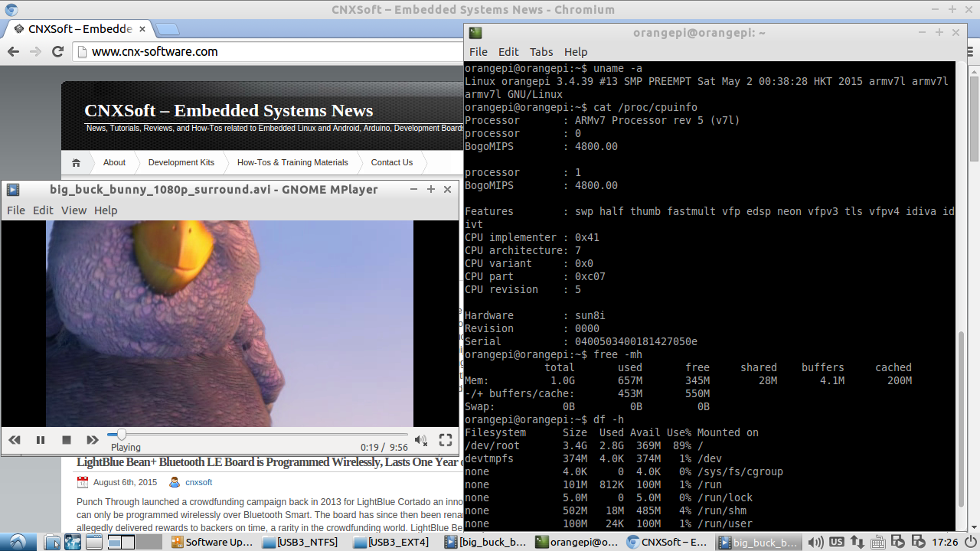This screenshot has width=980, height=551.
Task: Fast forward the video in GNOME MPlayer
Action: [93, 440]
